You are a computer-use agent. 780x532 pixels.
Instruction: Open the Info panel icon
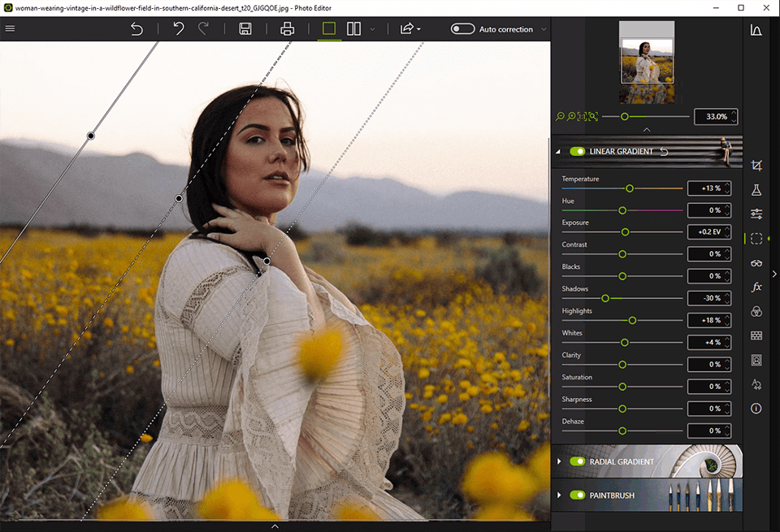[756, 409]
